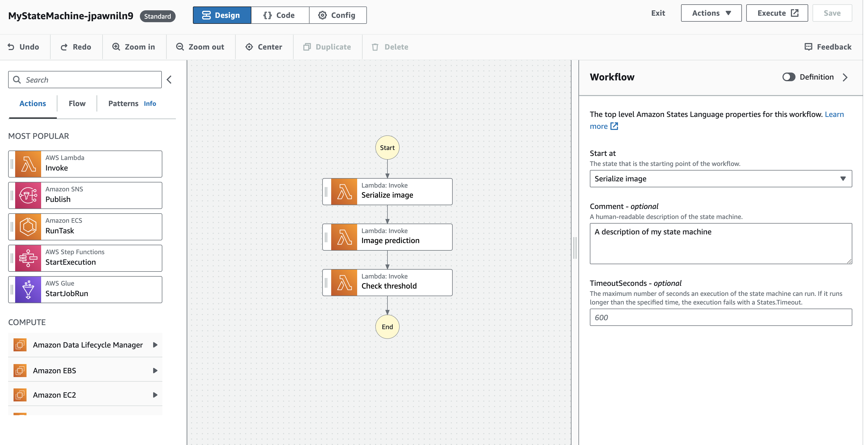This screenshot has height=445, width=868.
Task: Click the panel resize divider handle
Action: click(x=575, y=248)
